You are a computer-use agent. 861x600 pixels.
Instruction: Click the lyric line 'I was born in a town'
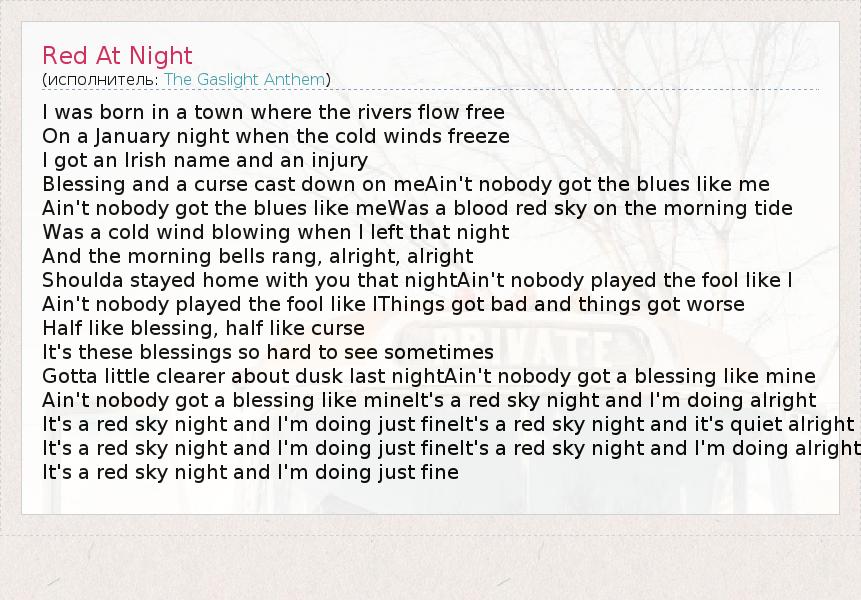click(x=273, y=112)
